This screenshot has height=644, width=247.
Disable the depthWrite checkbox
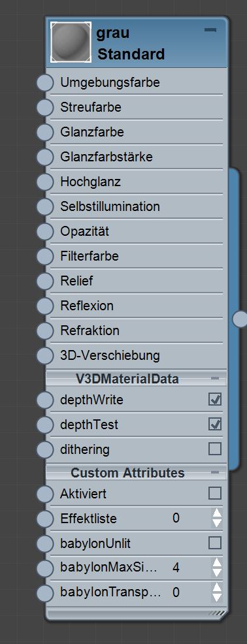pyautogui.click(x=215, y=399)
